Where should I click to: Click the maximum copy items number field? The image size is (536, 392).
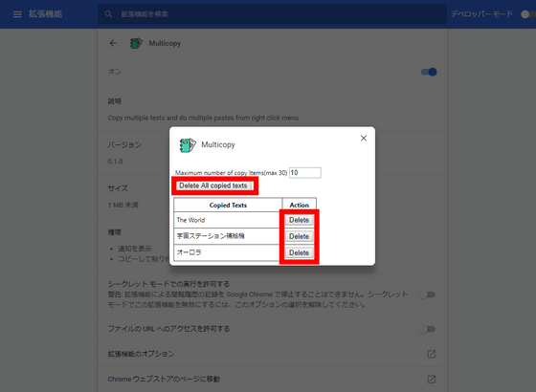pyautogui.click(x=305, y=173)
